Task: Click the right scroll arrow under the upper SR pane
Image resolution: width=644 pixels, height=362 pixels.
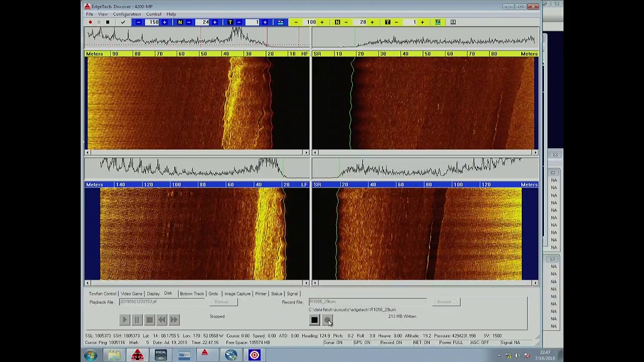Action: coord(535,152)
